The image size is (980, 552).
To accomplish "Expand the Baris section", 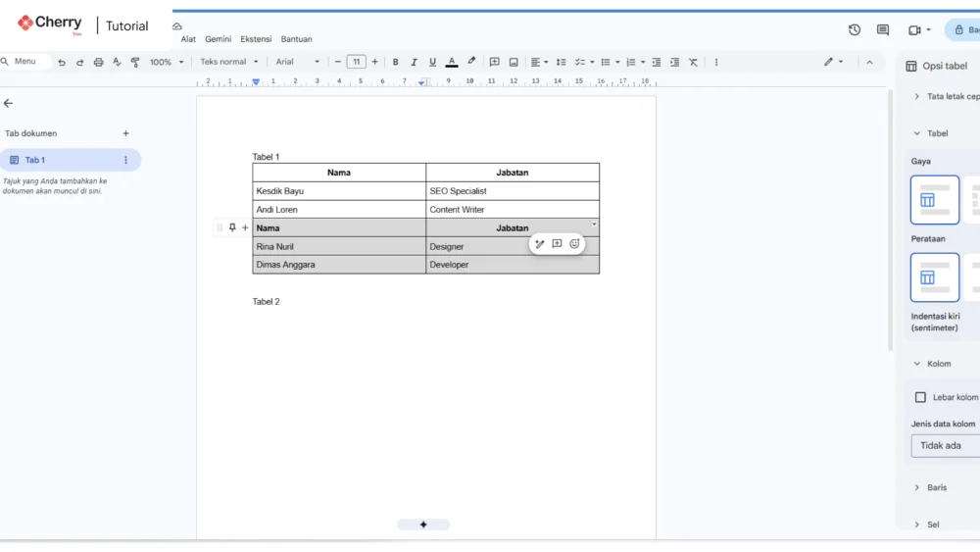I will point(917,487).
